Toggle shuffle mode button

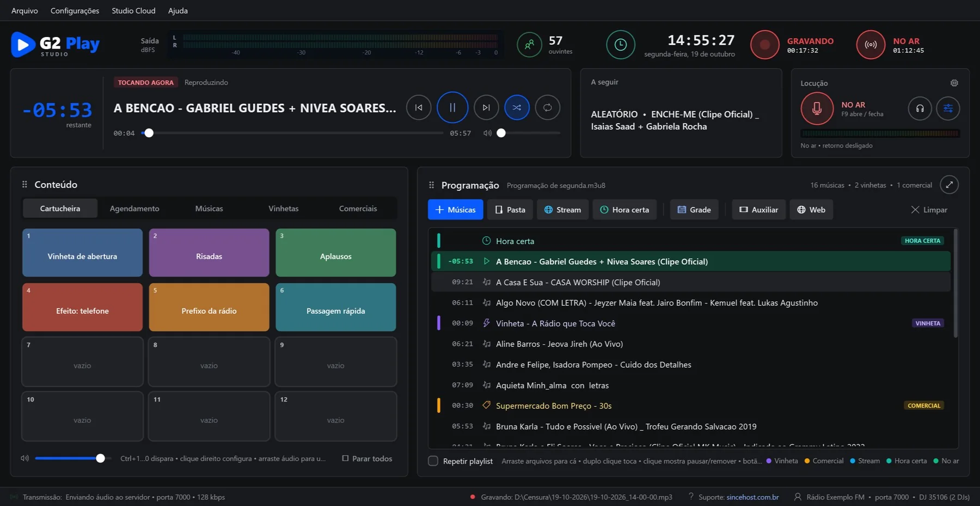pyautogui.click(x=517, y=107)
